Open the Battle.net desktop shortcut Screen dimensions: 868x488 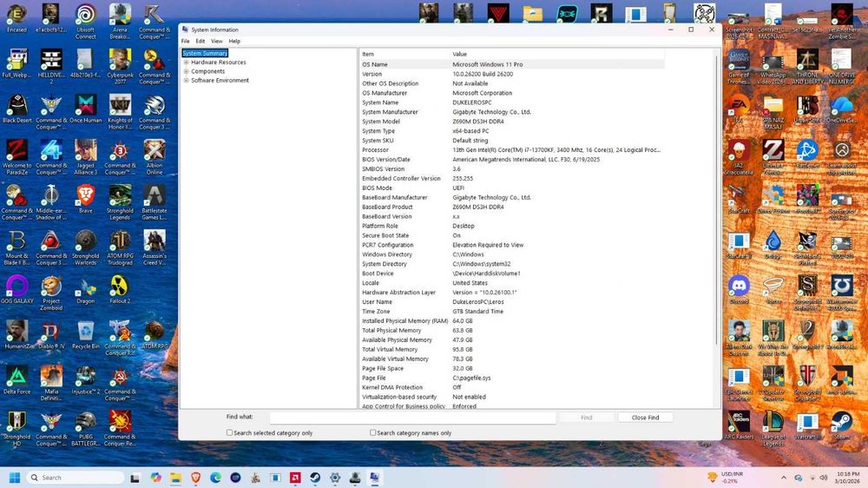click(x=807, y=155)
